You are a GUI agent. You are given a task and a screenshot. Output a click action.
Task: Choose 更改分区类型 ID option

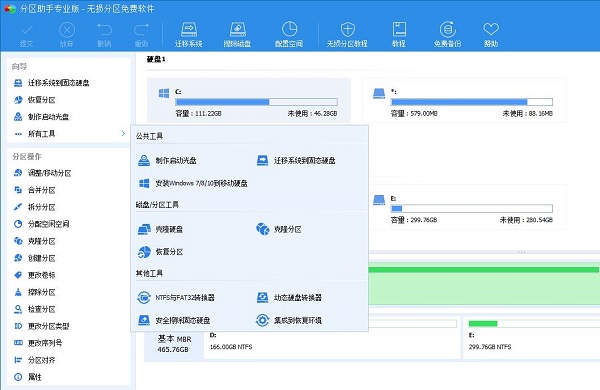click(x=41, y=326)
